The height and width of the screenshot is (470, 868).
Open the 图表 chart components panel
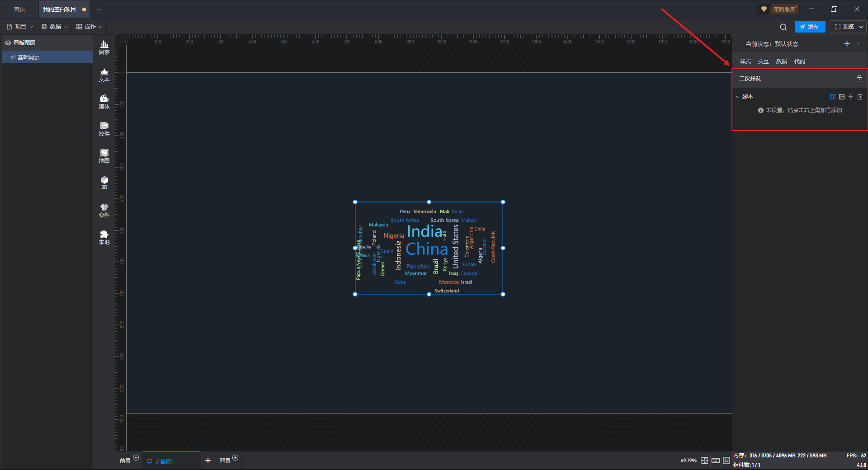pos(104,47)
